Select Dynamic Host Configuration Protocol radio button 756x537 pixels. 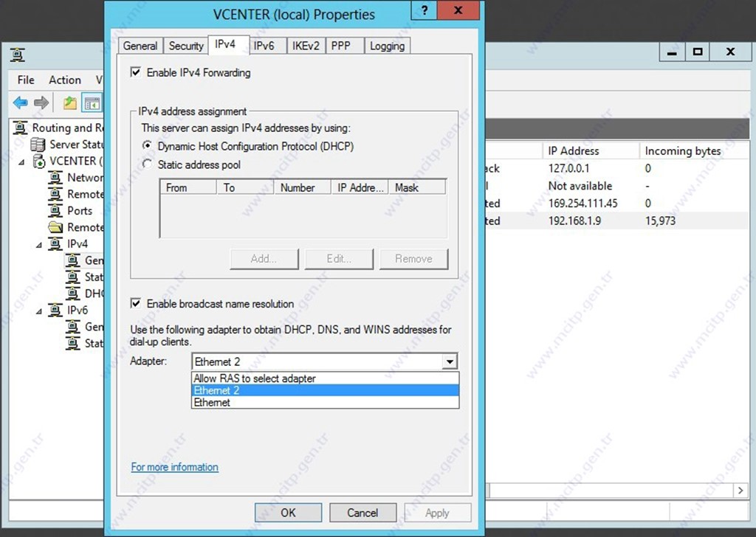(148, 147)
